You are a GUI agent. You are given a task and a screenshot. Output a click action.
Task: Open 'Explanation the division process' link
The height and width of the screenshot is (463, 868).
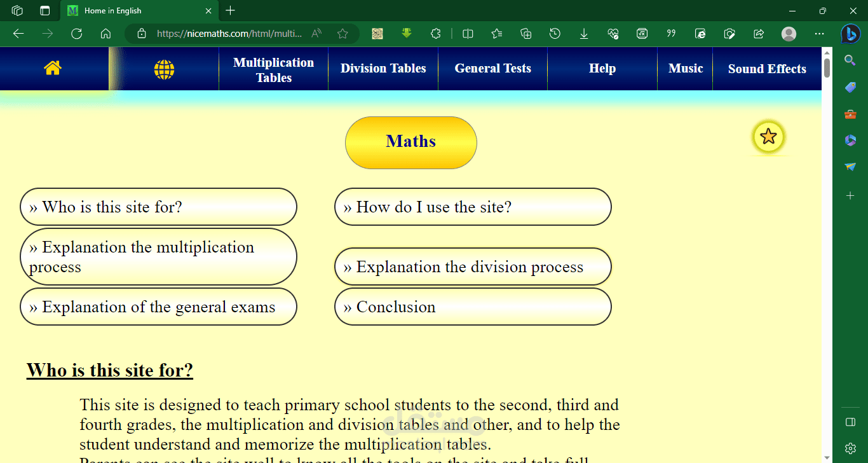[473, 266]
